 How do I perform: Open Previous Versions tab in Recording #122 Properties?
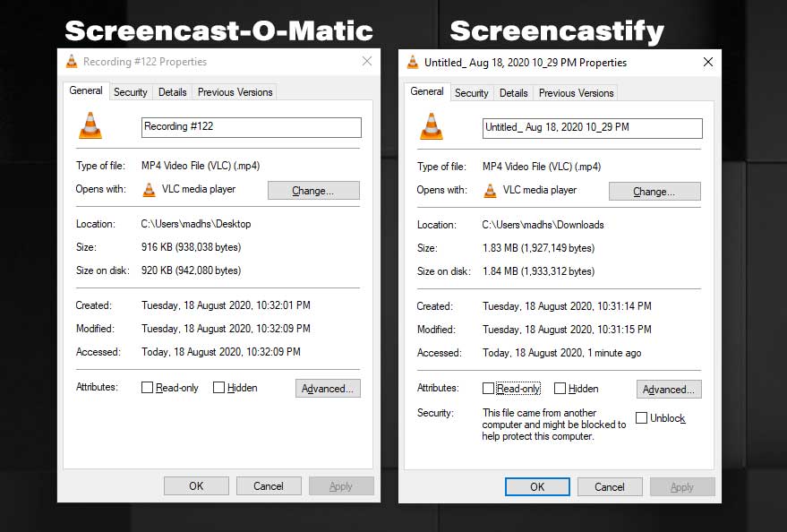click(x=235, y=92)
